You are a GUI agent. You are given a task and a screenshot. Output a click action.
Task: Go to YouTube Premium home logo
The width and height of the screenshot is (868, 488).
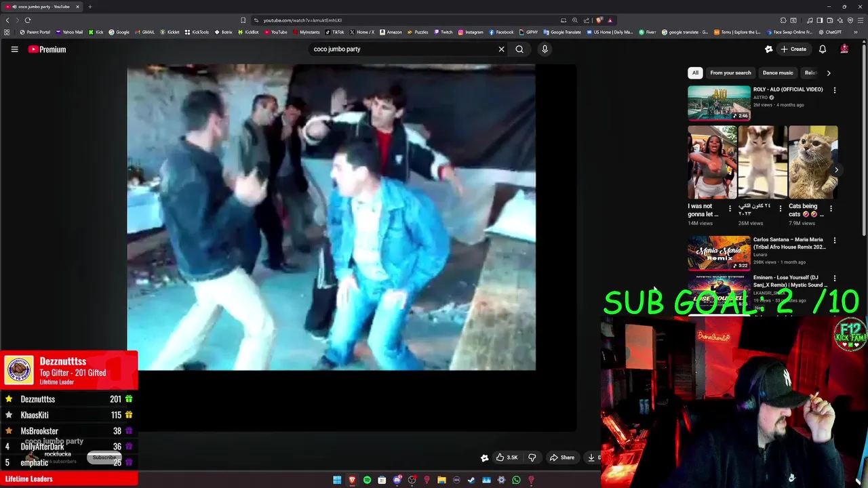pyautogui.click(x=47, y=49)
